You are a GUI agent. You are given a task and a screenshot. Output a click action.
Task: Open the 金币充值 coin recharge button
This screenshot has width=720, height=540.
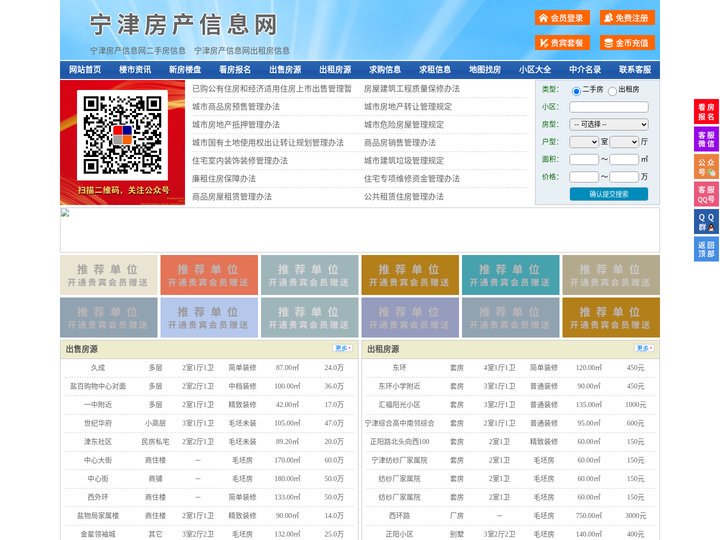tap(627, 43)
